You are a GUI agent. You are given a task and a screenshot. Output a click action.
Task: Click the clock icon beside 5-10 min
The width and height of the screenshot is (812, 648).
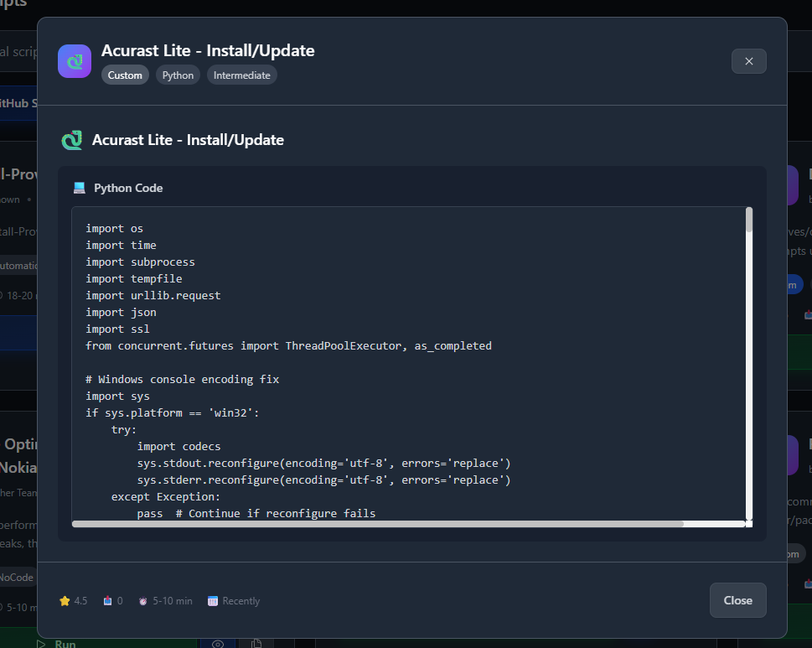tap(143, 601)
